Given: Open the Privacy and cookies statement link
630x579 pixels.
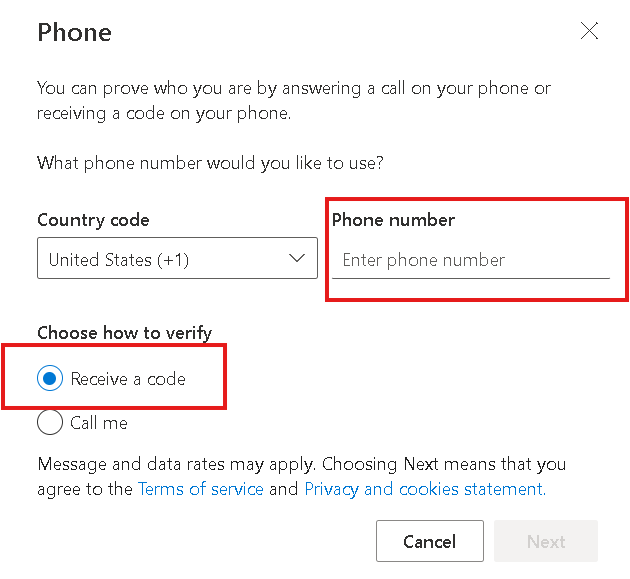Looking at the screenshot, I should point(424,489).
